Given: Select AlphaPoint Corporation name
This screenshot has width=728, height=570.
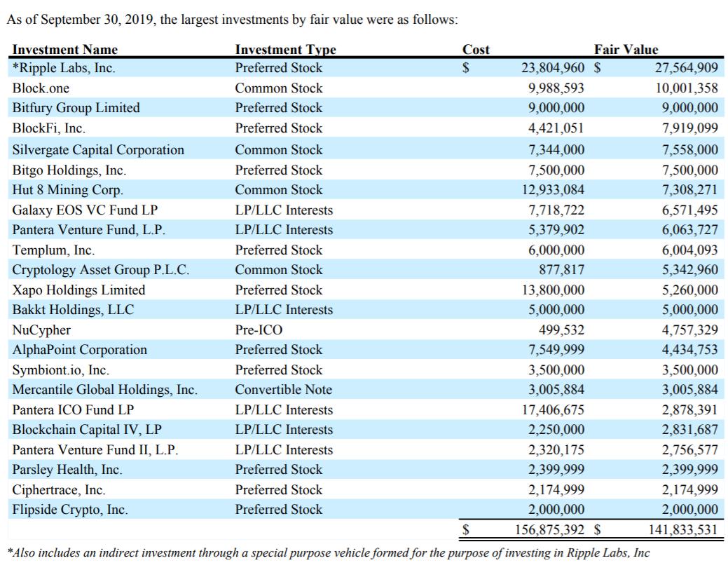Looking at the screenshot, I should pos(80,349).
